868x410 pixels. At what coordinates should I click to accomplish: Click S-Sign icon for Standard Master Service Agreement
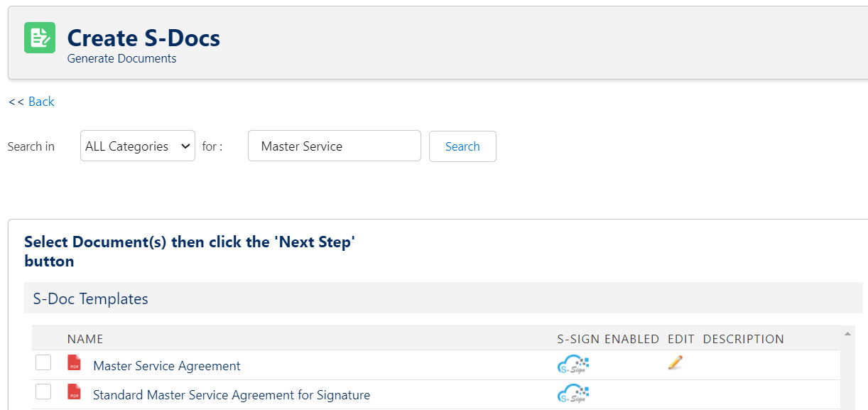point(573,393)
